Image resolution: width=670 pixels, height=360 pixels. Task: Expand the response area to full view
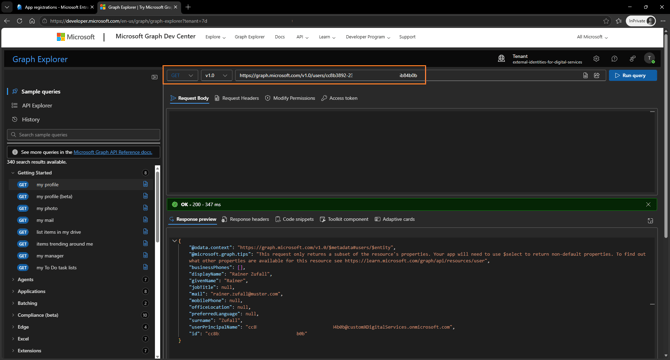tap(650, 221)
